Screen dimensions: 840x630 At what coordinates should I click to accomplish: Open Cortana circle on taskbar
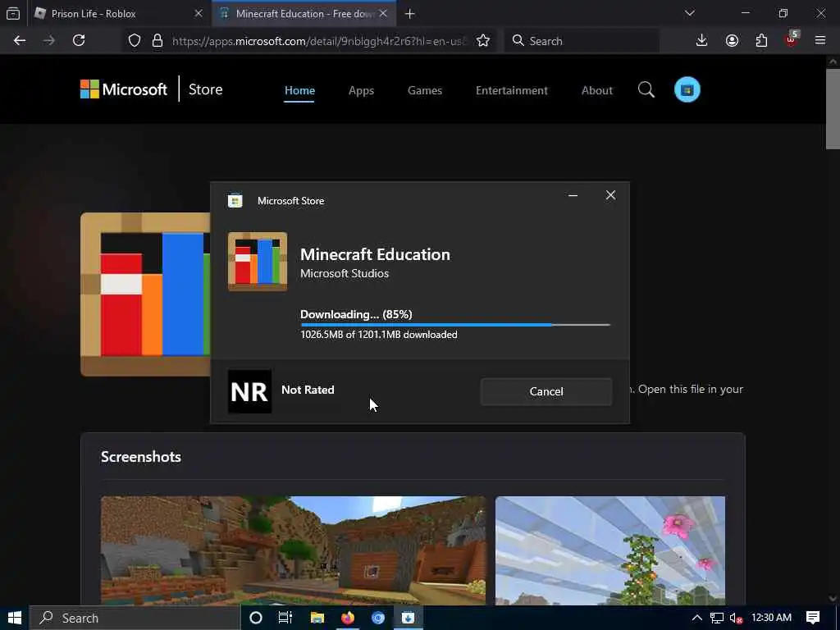pos(256,619)
